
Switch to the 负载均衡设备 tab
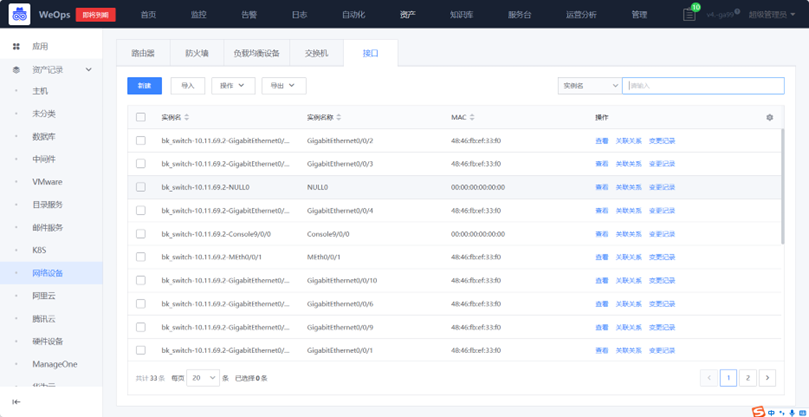click(256, 53)
